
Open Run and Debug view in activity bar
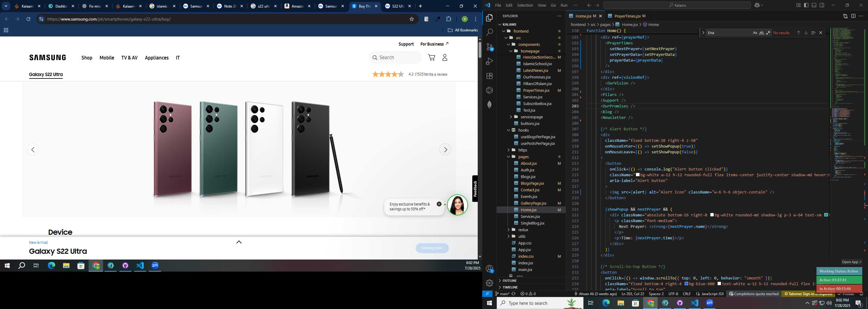pos(489,61)
